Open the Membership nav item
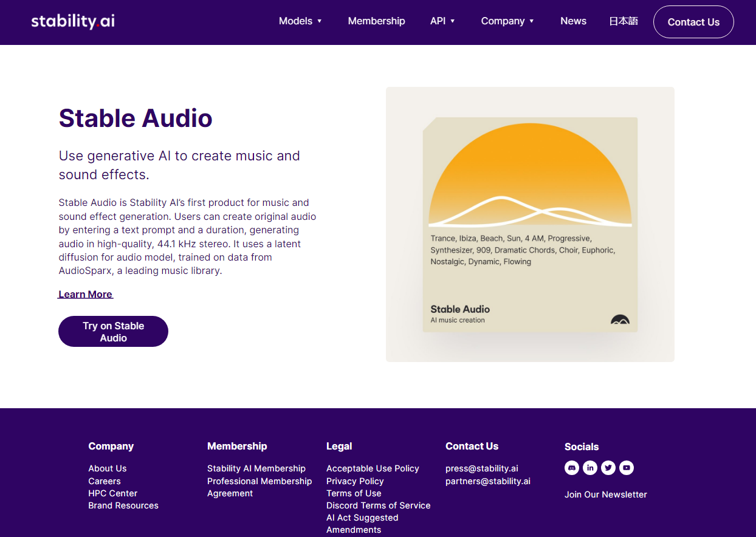Screen dimensions: 756x537 pyautogui.click(x=376, y=21)
